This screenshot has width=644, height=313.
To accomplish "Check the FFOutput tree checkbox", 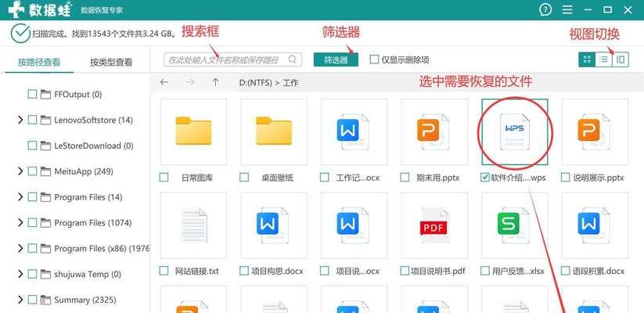I will click(32, 95).
